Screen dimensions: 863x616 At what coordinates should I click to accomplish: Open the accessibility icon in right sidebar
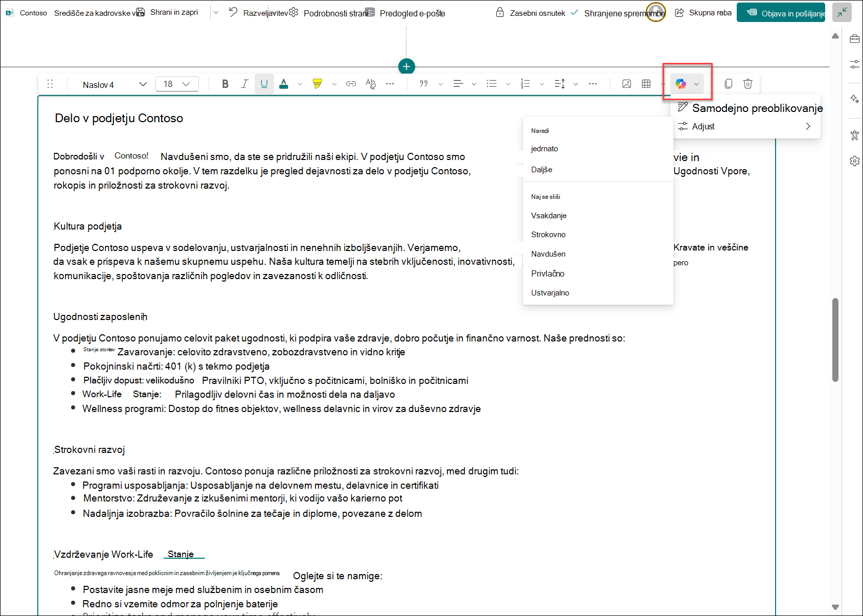coord(854,135)
